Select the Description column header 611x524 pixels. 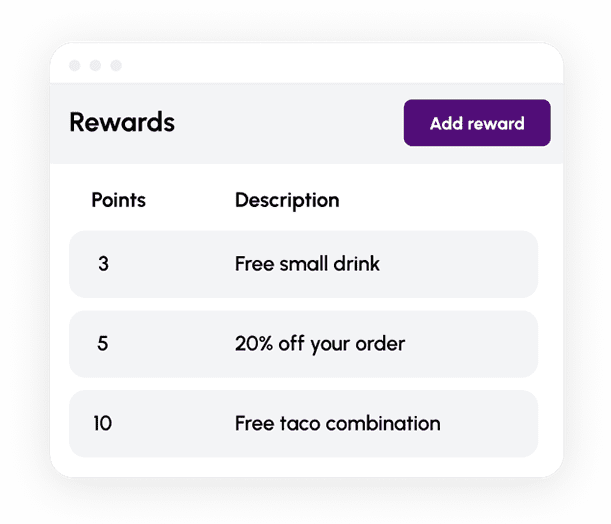click(x=287, y=201)
